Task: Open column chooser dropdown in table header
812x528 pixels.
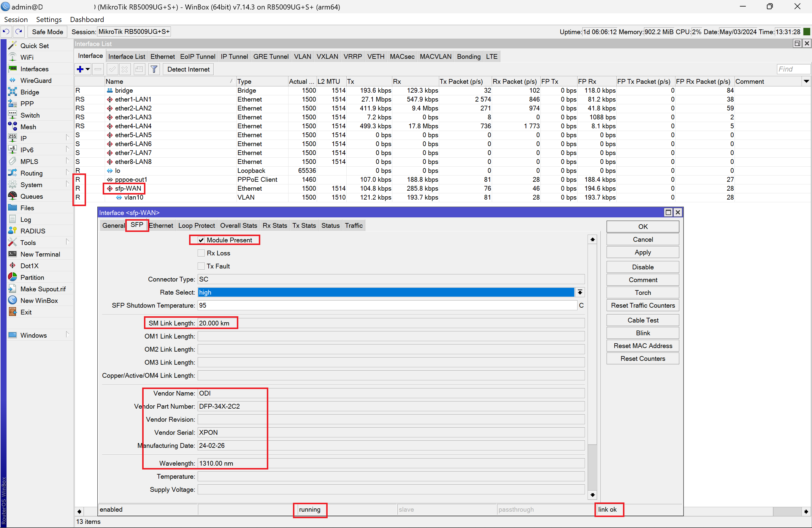Action: (x=806, y=81)
